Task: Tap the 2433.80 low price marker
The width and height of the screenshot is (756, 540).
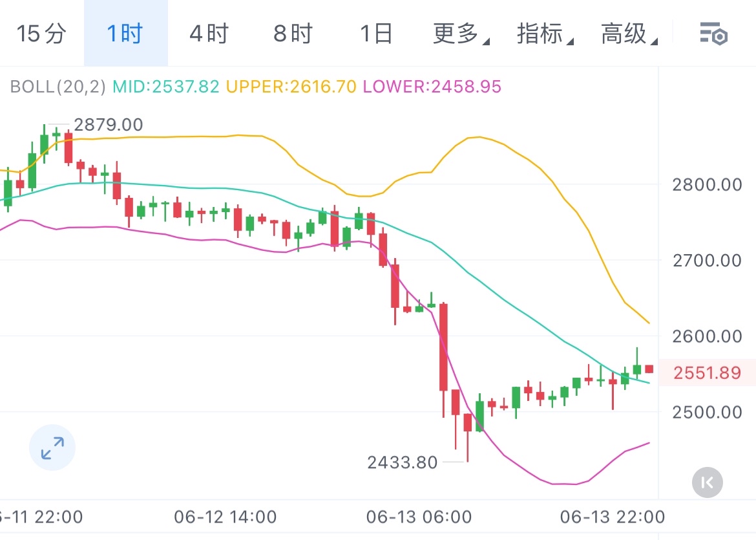Action: [x=402, y=462]
